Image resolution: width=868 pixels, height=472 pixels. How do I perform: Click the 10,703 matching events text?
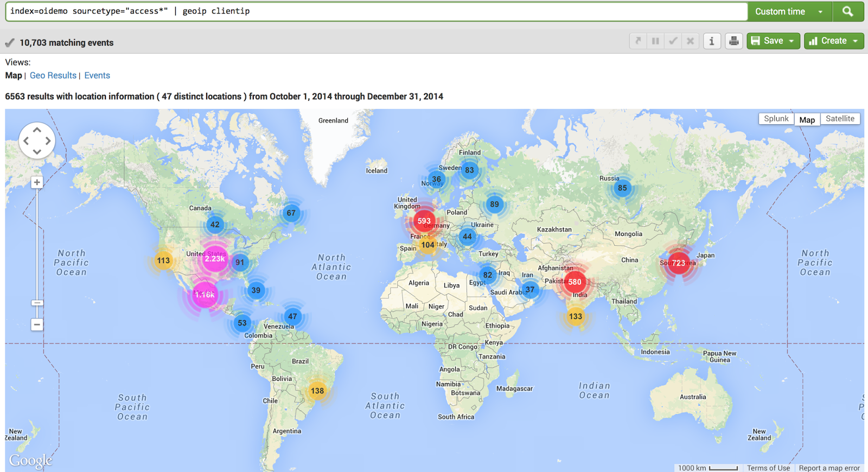point(67,42)
